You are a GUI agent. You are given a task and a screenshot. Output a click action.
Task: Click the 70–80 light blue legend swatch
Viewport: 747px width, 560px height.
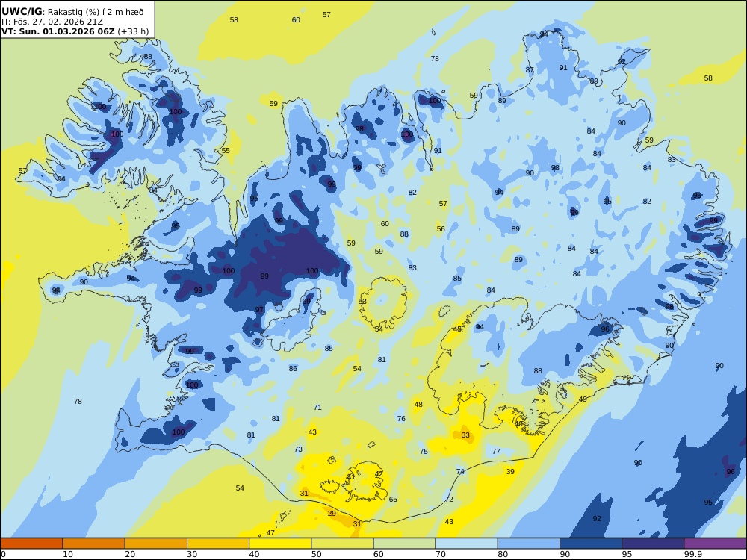[466, 544]
